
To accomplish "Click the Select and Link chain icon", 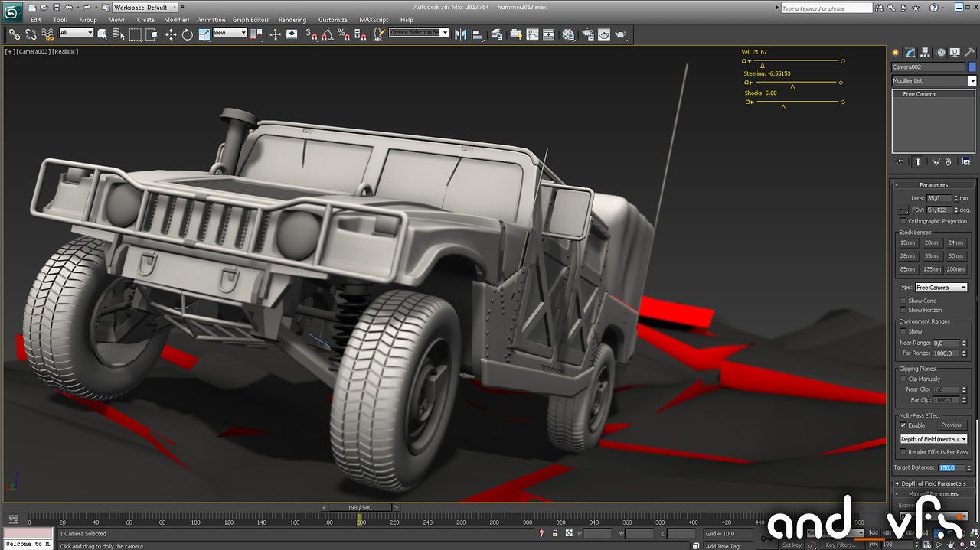I will (14, 34).
